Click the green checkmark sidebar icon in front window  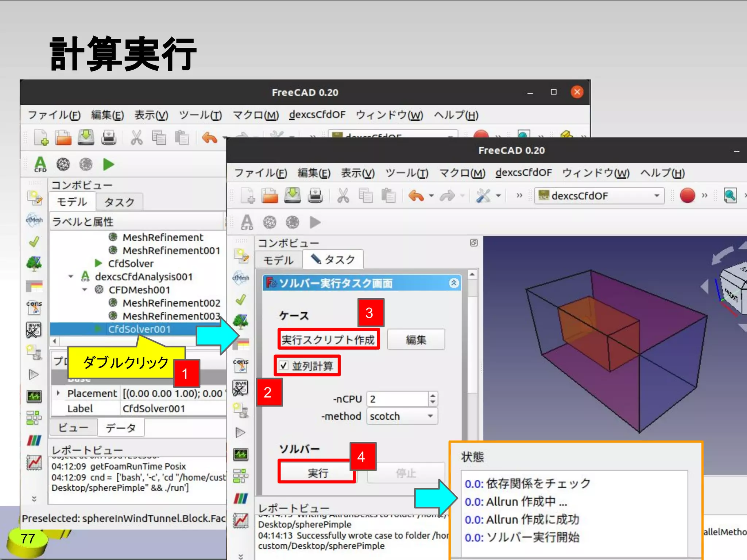240,300
